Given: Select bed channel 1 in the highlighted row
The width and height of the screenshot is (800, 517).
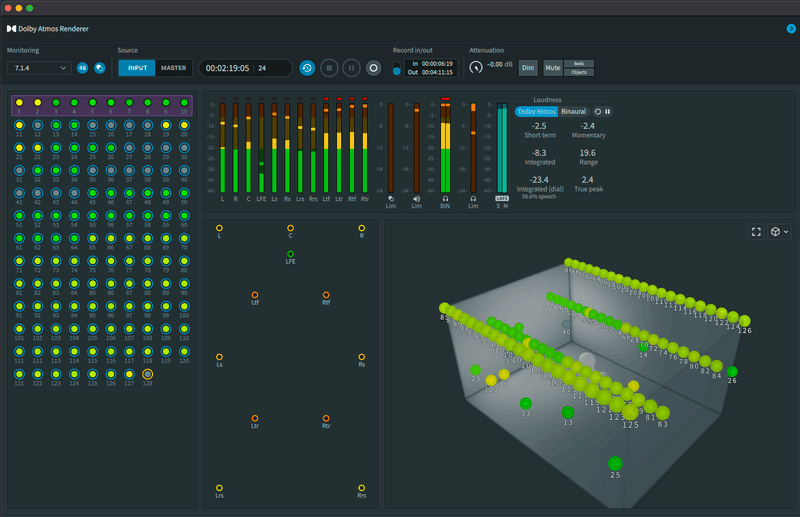Looking at the screenshot, I should [x=19, y=103].
